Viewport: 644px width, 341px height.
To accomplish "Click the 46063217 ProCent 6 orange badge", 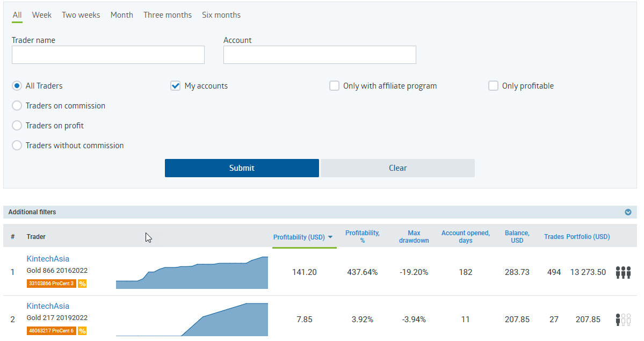I will (x=51, y=331).
